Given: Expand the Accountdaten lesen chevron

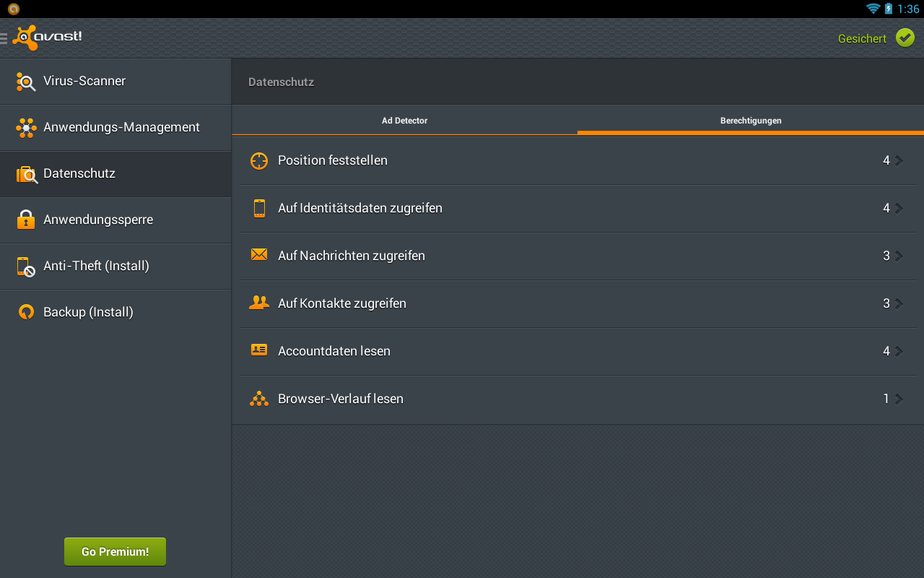Looking at the screenshot, I should click(899, 351).
